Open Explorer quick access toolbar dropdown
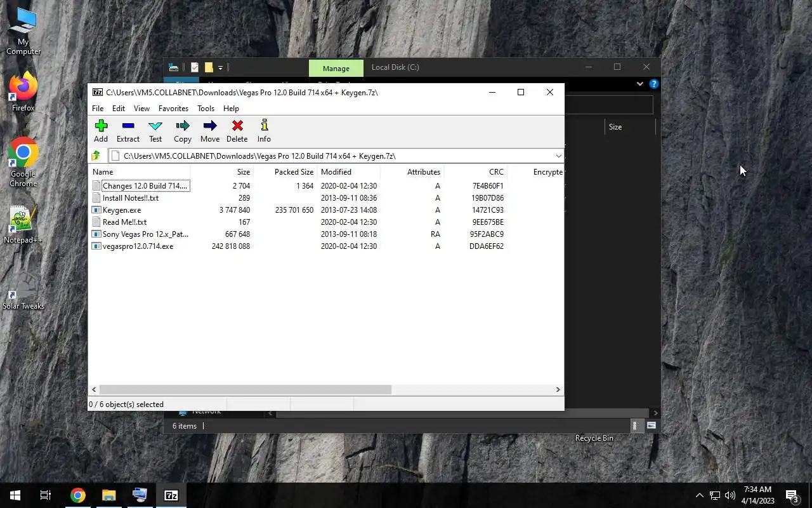 click(220, 67)
